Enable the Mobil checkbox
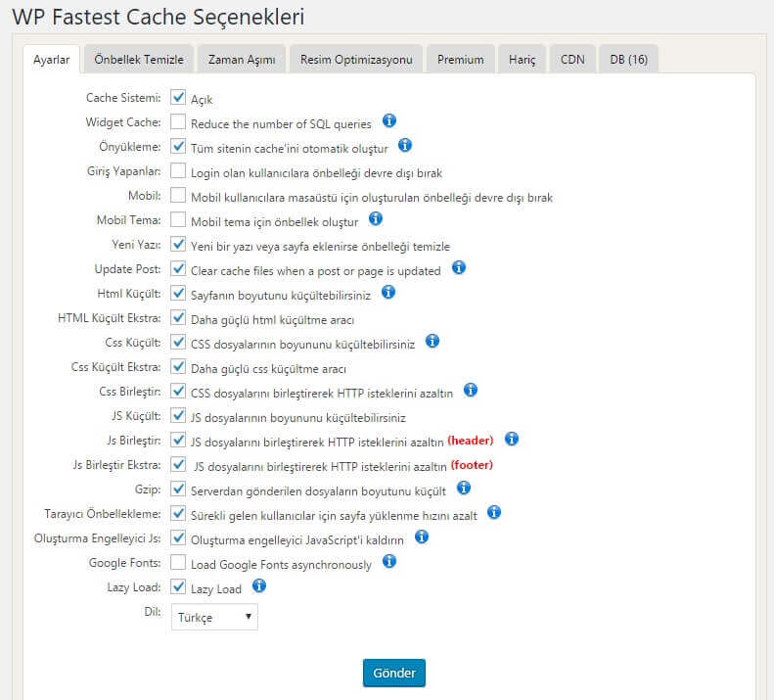 pos(178,195)
